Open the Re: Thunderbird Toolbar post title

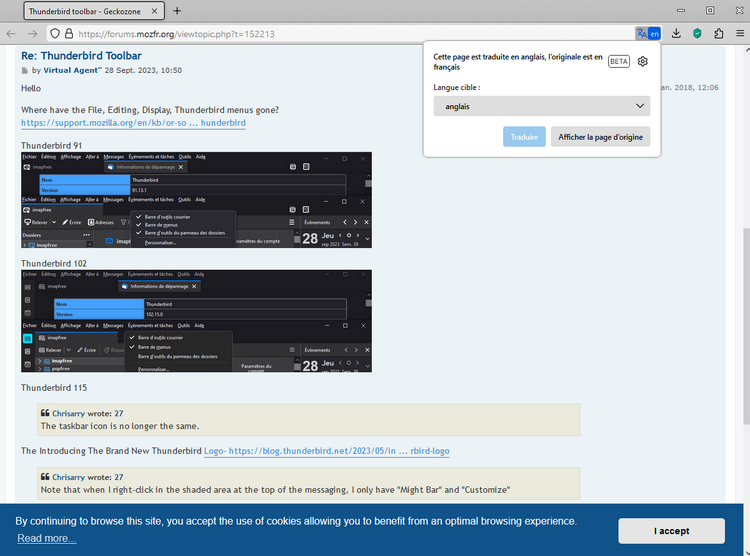(81, 56)
